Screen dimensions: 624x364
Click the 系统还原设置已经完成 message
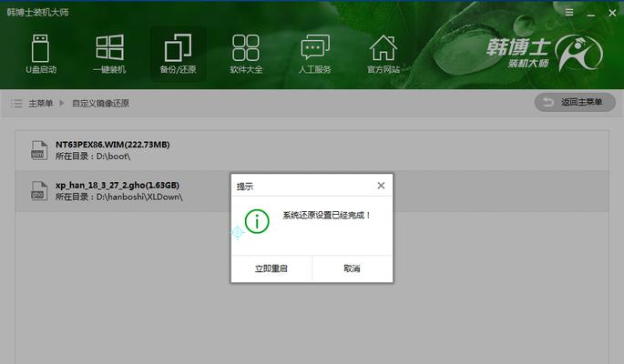pyautogui.click(x=327, y=215)
